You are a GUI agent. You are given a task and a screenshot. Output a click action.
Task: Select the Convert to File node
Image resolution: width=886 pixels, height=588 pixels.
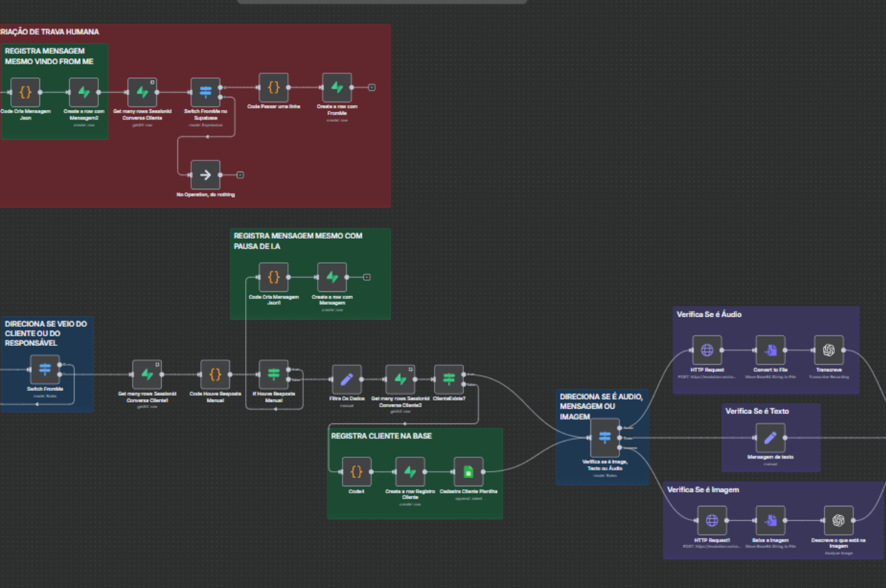770,350
